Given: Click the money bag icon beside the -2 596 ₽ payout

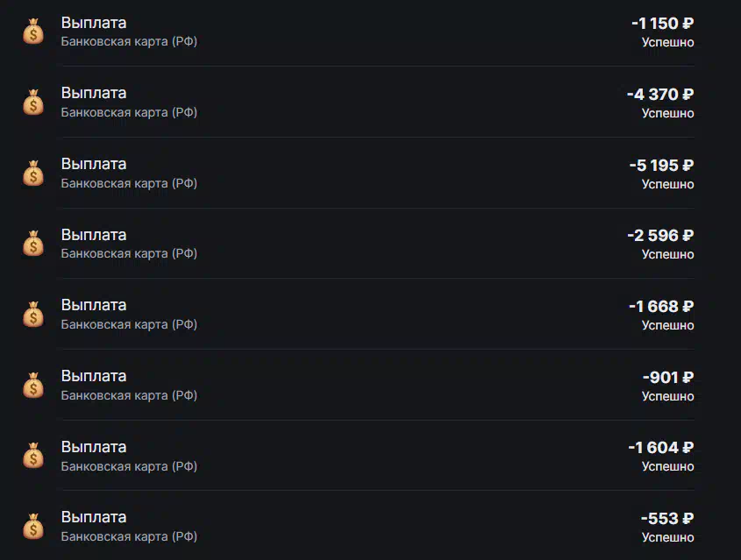Looking at the screenshot, I should pyautogui.click(x=33, y=244).
